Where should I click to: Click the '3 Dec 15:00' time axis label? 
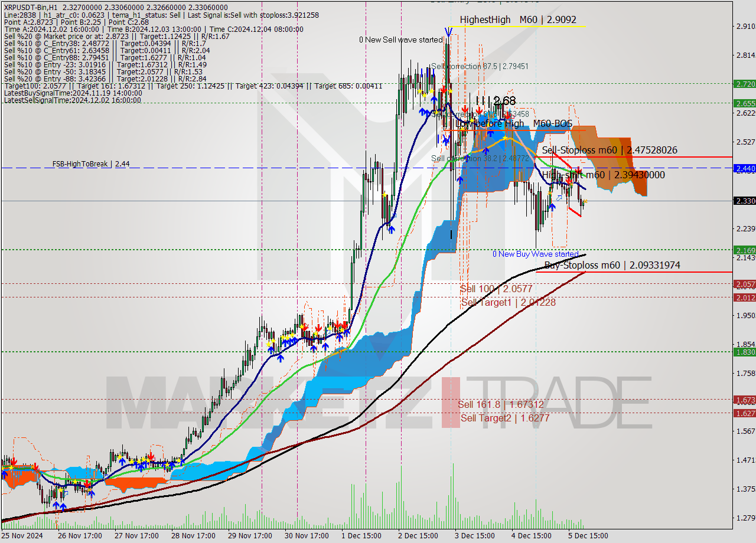coord(475,536)
